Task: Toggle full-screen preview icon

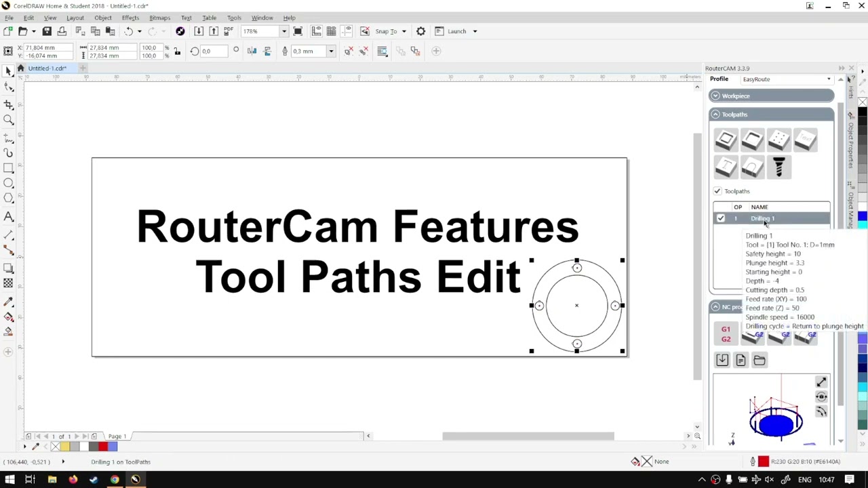Action: [298, 31]
